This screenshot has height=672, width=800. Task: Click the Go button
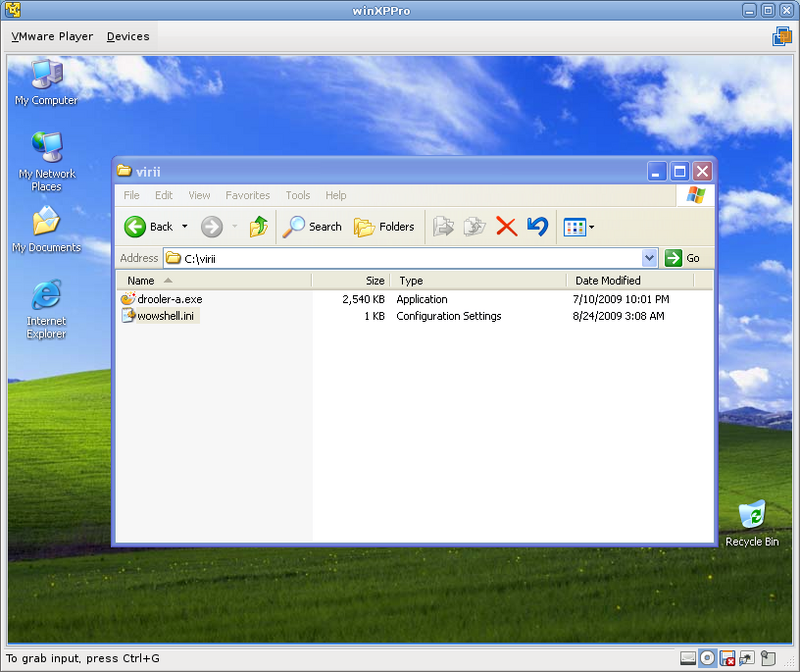(x=682, y=258)
